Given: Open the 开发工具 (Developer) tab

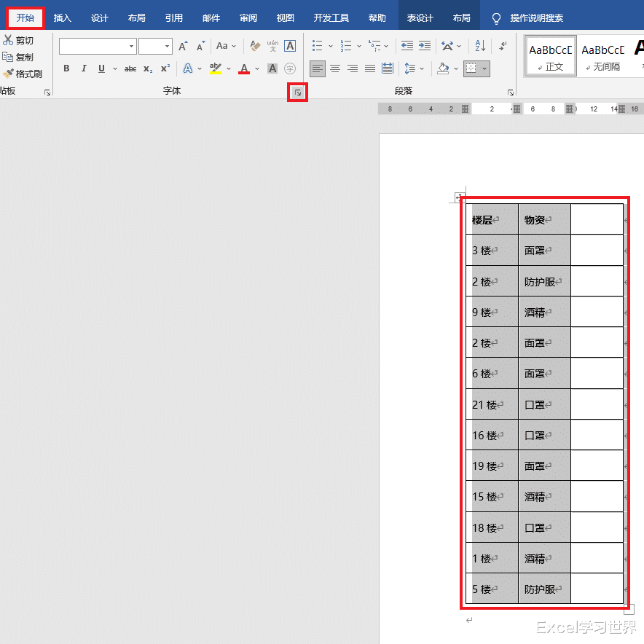Looking at the screenshot, I should [331, 17].
